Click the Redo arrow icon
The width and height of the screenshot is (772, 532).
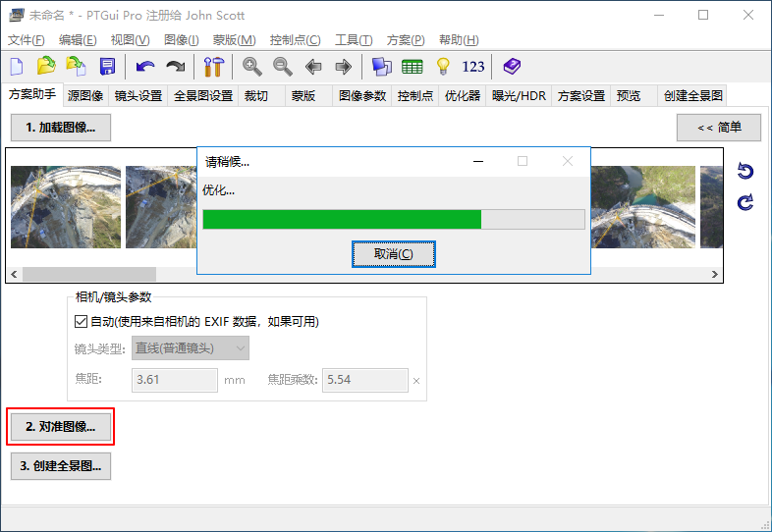point(175,66)
